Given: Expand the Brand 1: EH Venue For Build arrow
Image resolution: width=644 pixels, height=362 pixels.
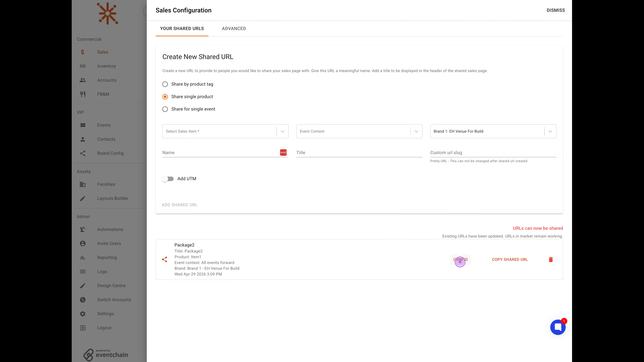Looking at the screenshot, I should 550,131.
